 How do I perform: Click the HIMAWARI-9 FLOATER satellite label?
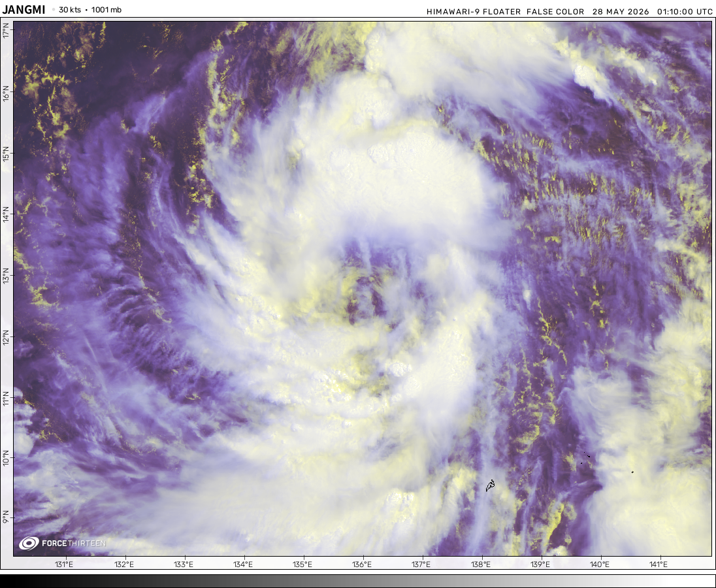pos(474,12)
